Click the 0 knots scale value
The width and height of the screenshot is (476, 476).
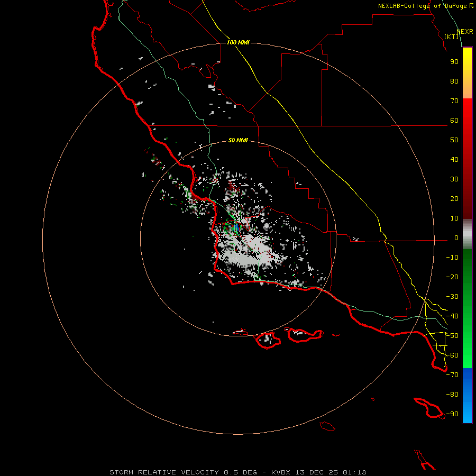456,238
